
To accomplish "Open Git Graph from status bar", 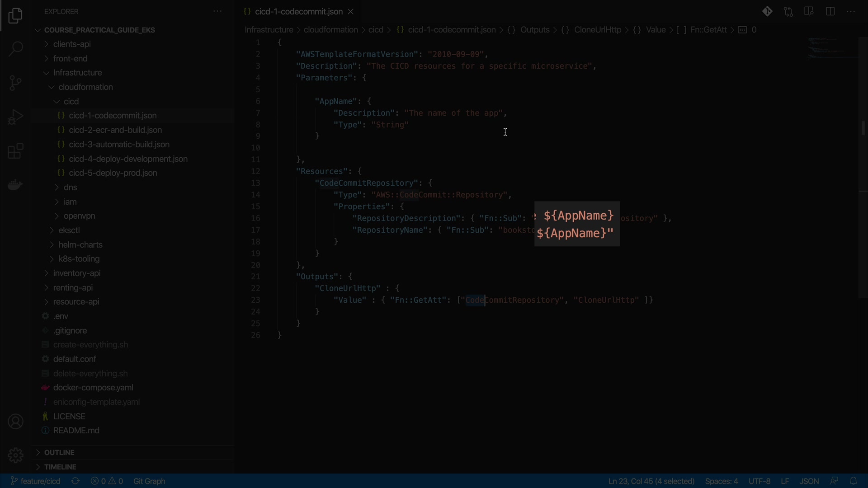I will pos(149,481).
